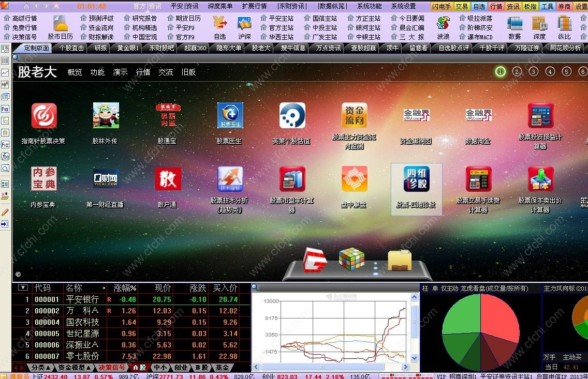Select stock row 零七股份
Viewport: 588px width, 379px height.
[131, 356]
